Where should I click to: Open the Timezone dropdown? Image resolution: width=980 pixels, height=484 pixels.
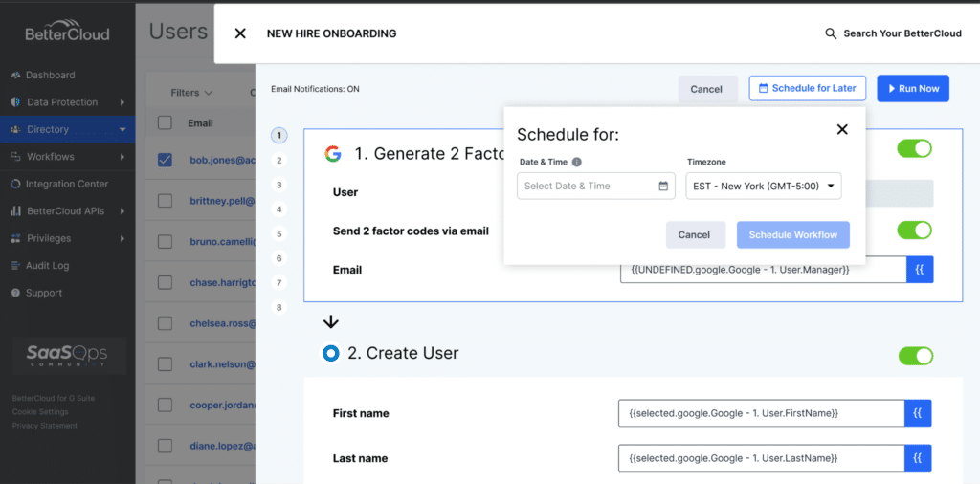[x=763, y=187]
